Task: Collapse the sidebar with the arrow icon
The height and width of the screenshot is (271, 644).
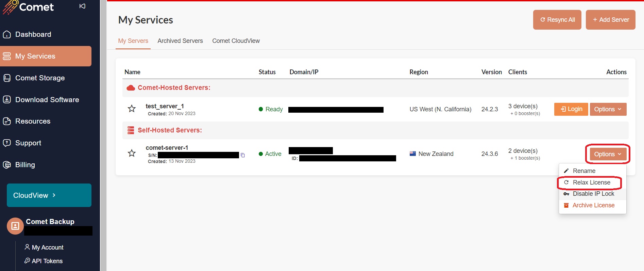Action: 82,6
